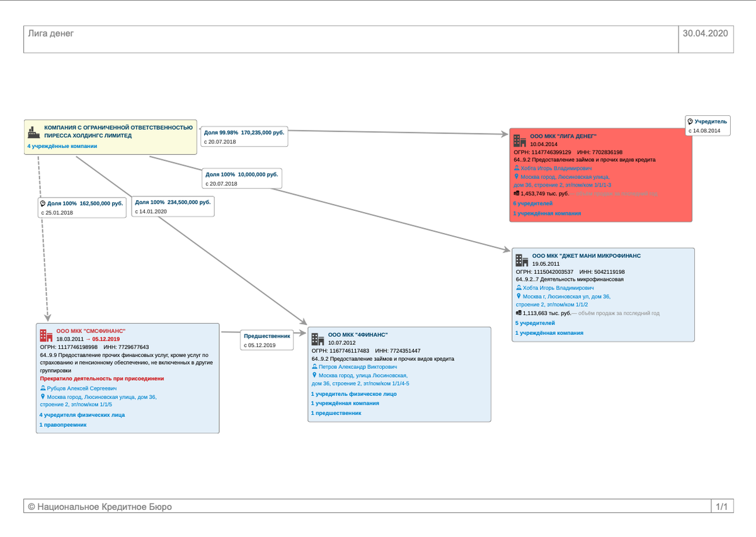
Task: Click the name "ПИРЕССА ХОЛДИНГС ЛИМИТЕД"
Action: 88,135
